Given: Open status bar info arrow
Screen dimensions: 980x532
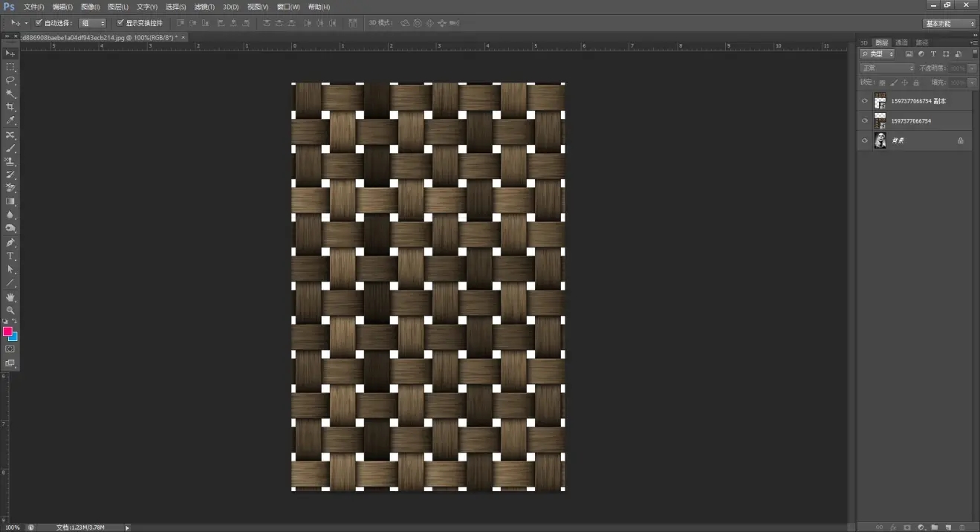Looking at the screenshot, I should coord(127,528).
